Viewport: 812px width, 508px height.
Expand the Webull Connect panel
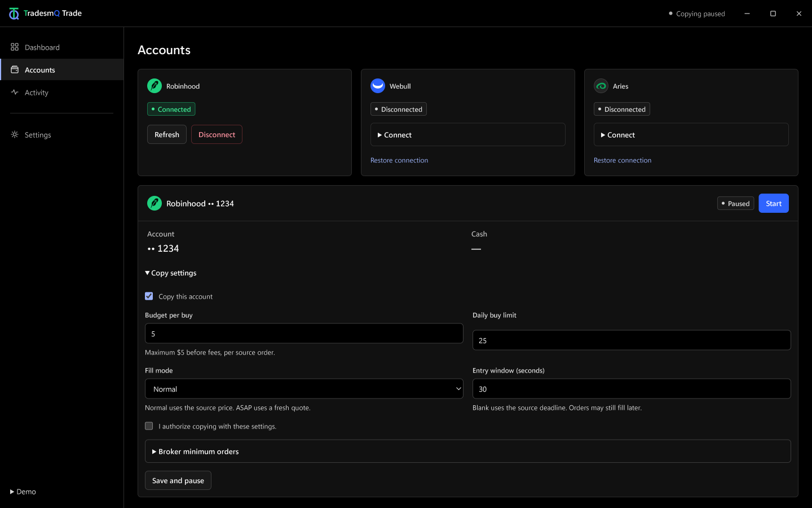tap(467, 134)
